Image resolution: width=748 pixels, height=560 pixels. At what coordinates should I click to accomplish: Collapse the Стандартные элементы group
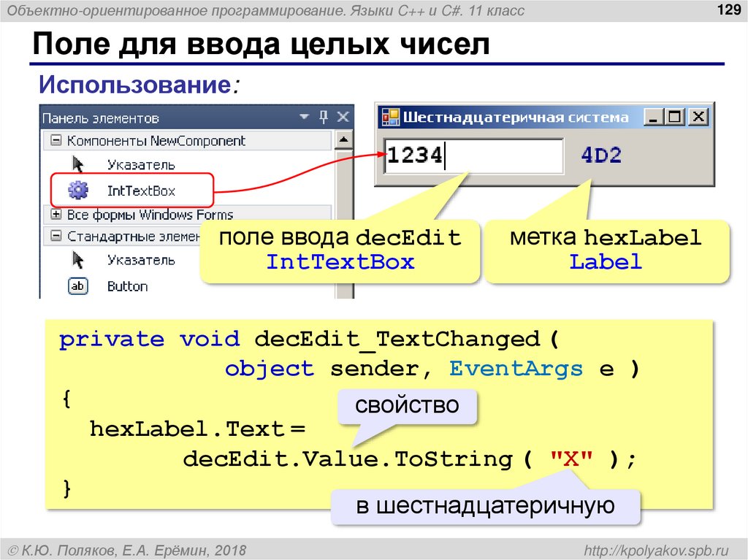56,236
